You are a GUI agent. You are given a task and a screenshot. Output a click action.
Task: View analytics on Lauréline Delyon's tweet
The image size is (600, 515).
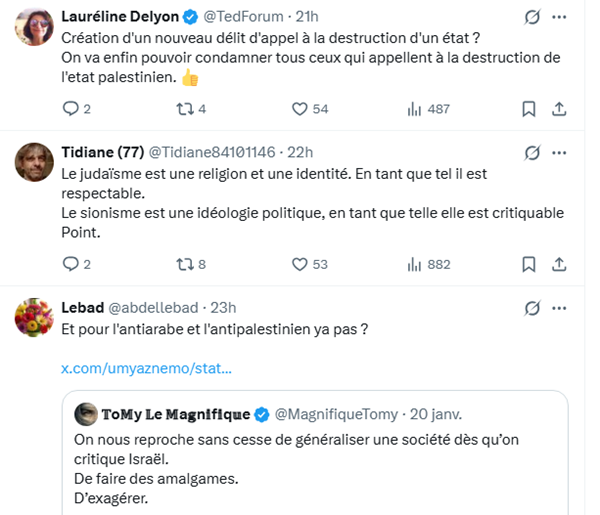(x=413, y=109)
